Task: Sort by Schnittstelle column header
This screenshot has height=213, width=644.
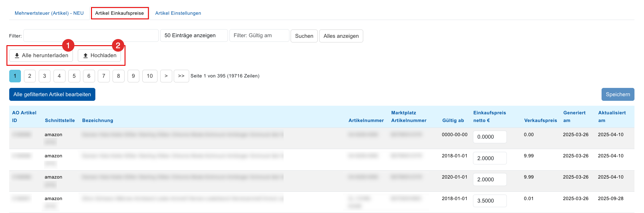Action: click(60, 120)
